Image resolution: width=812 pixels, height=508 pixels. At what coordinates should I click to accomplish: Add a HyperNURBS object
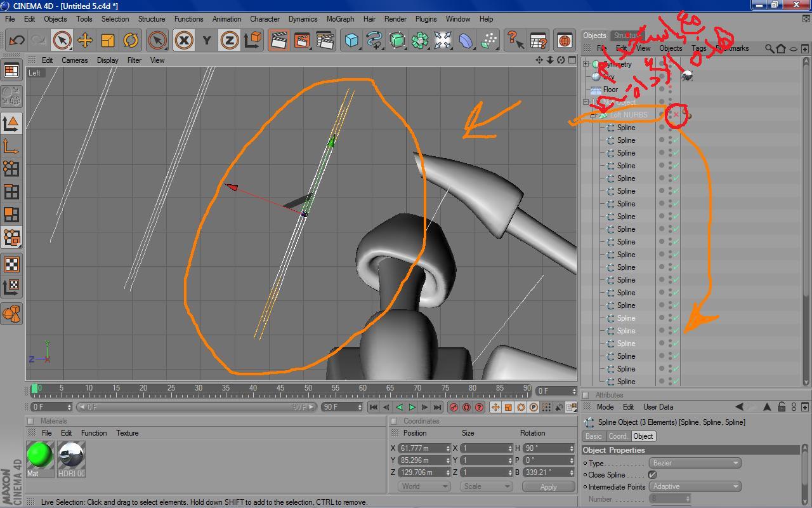[x=397, y=40]
